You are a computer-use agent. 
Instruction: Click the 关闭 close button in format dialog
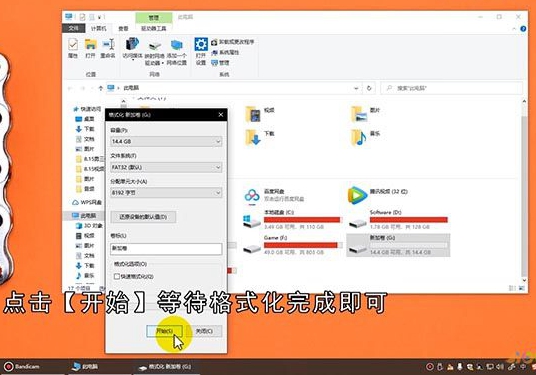(x=204, y=331)
